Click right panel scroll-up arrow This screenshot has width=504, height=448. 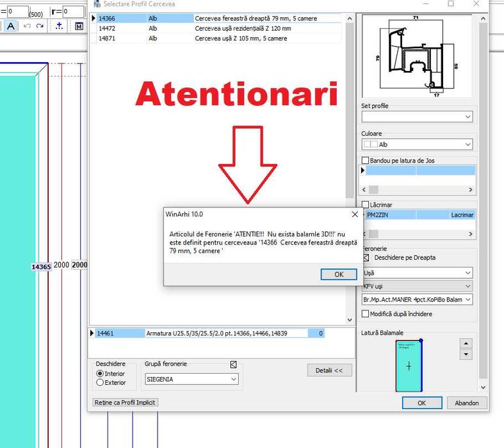(483, 19)
